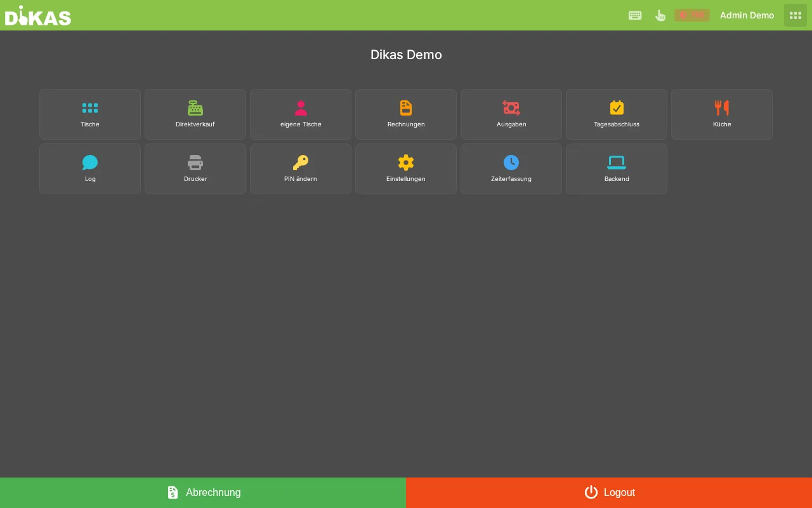Select the PIN ändern tile
812x508 pixels.
tap(301, 169)
